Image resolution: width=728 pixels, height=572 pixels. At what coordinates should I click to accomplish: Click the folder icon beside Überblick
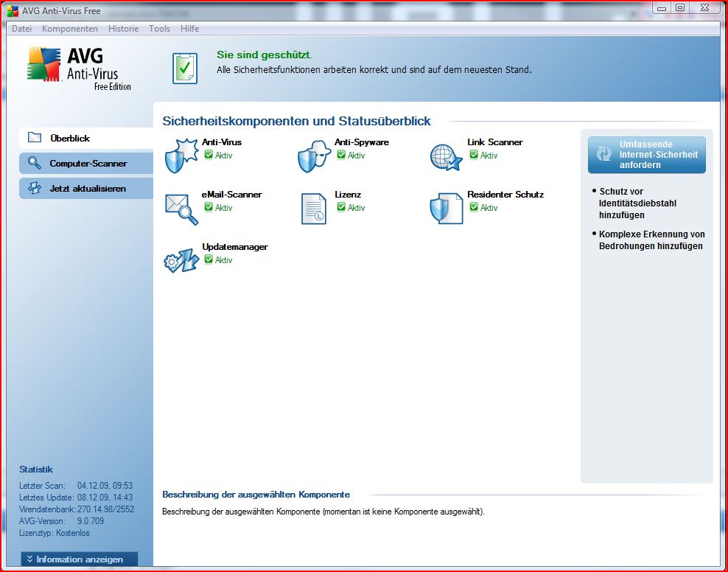pyautogui.click(x=35, y=137)
